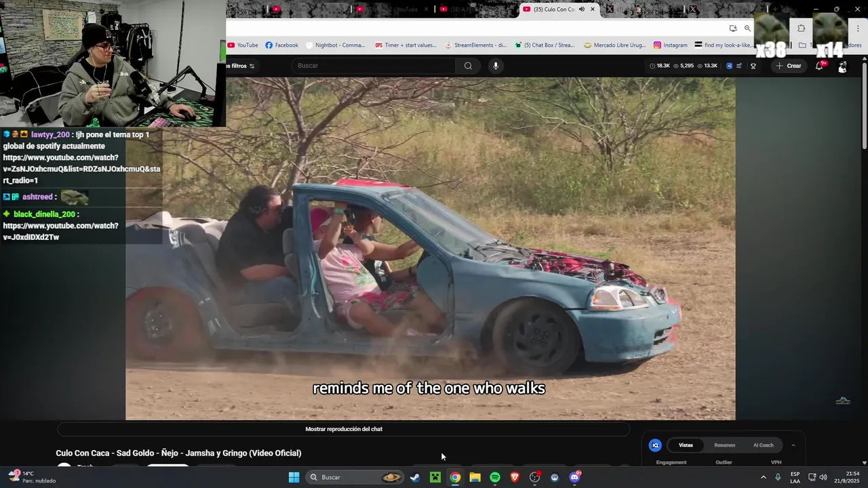The width and height of the screenshot is (868, 488).
Task: Open the find my look-a-like bookmark
Action: click(x=724, y=45)
